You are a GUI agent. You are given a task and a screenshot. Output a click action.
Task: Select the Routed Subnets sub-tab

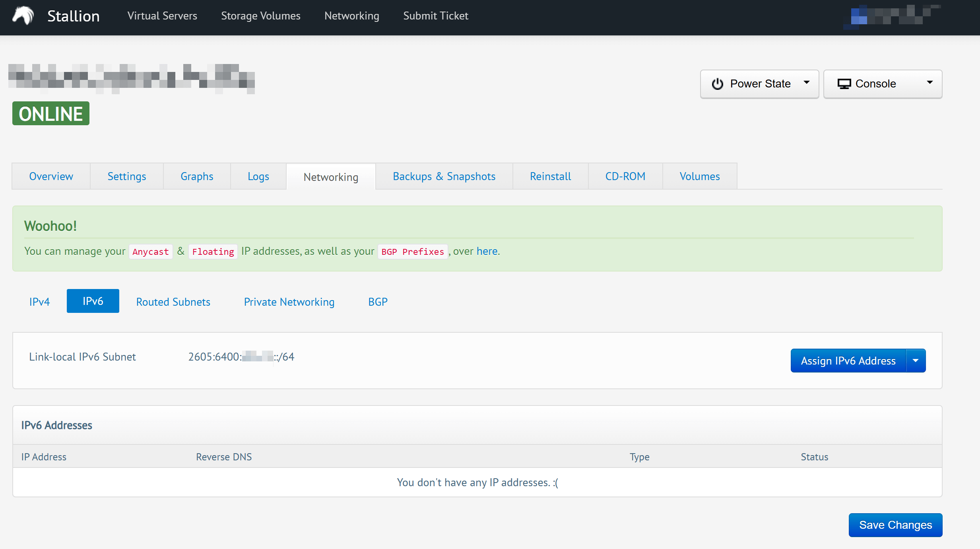pos(173,302)
